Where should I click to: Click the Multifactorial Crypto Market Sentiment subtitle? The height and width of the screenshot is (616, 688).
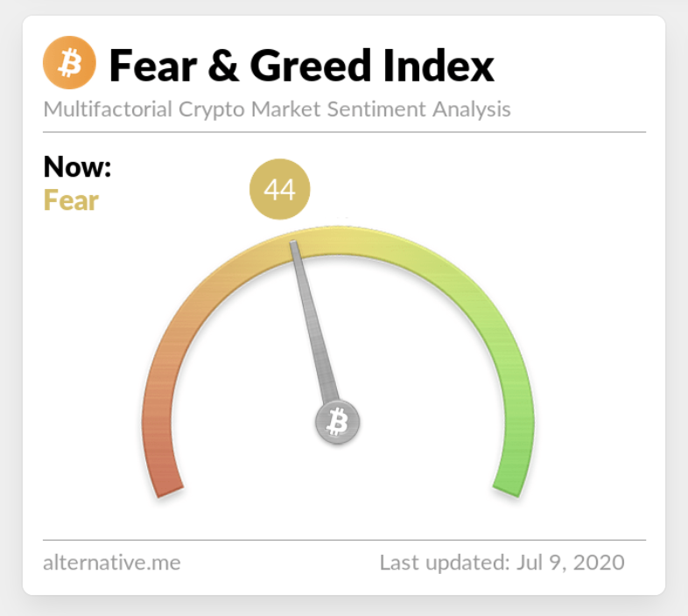pyautogui.click(x=277, y=109)
